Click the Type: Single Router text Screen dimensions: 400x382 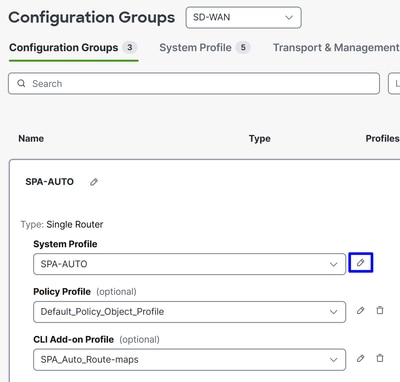tap(62, 224)
